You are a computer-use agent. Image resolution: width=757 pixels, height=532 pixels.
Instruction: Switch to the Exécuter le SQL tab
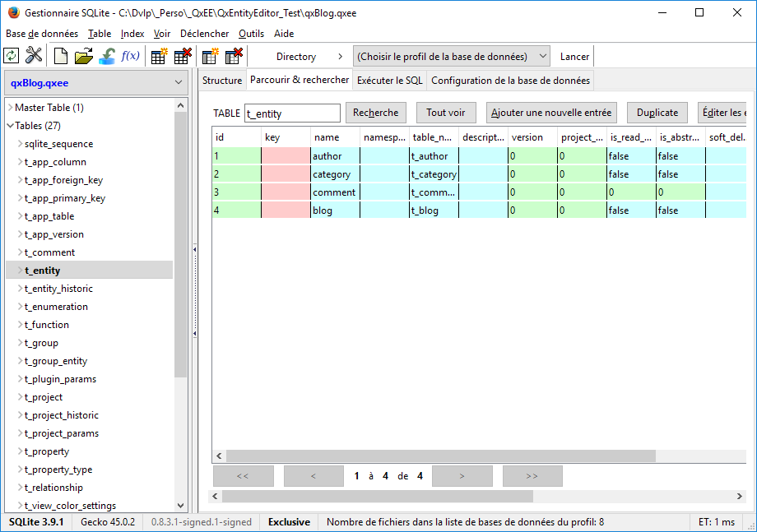[389, 81]
